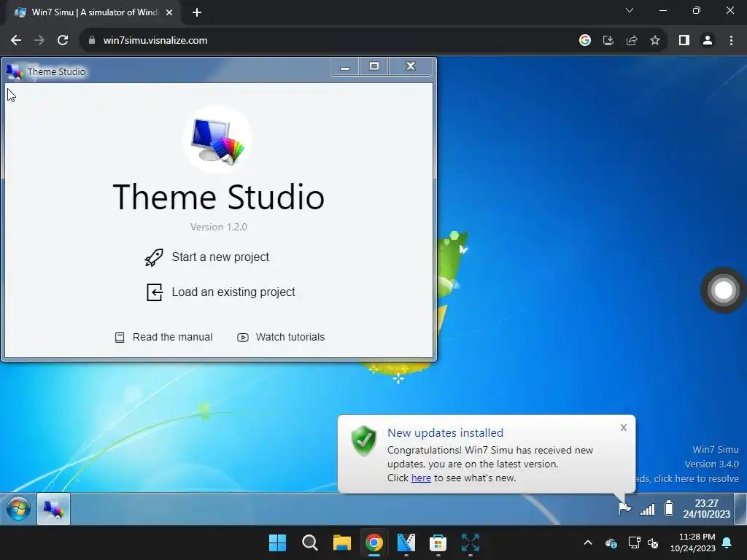The image size is (747, 560).
Task: Close the New updates installed notification
Action: click(x=624, y=427)
